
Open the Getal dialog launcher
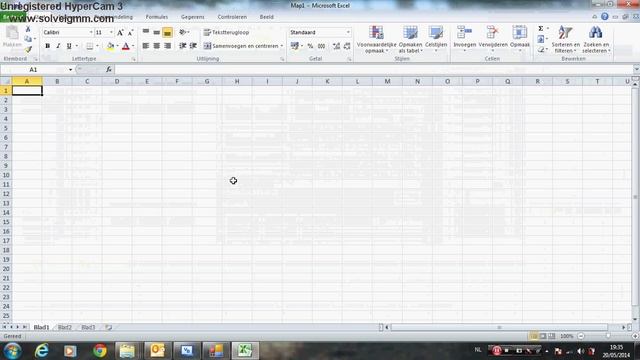coord(349,59)
